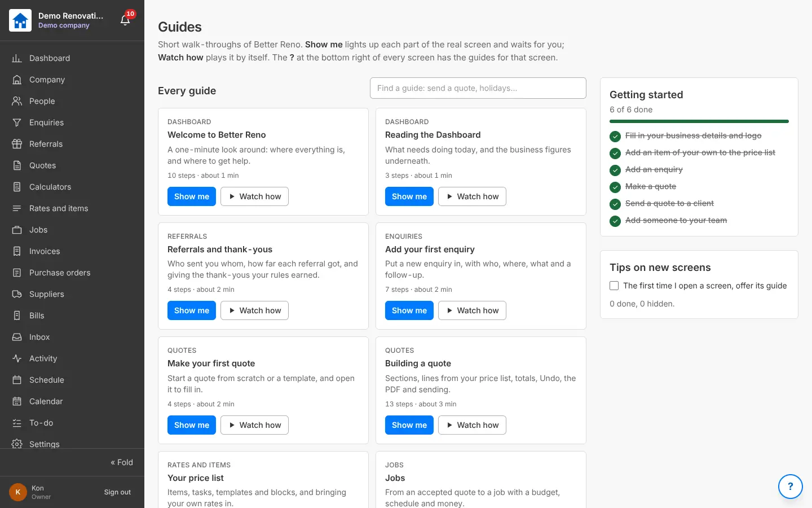
Task: Play Watch how for Welcome to Better Reno
Action: point(254,196)
